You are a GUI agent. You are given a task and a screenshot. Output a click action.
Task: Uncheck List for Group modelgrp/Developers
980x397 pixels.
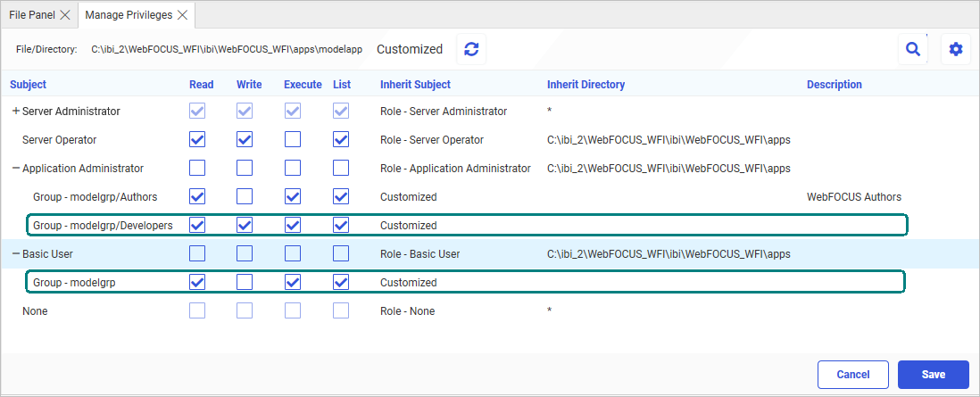(x=341, y=225)
